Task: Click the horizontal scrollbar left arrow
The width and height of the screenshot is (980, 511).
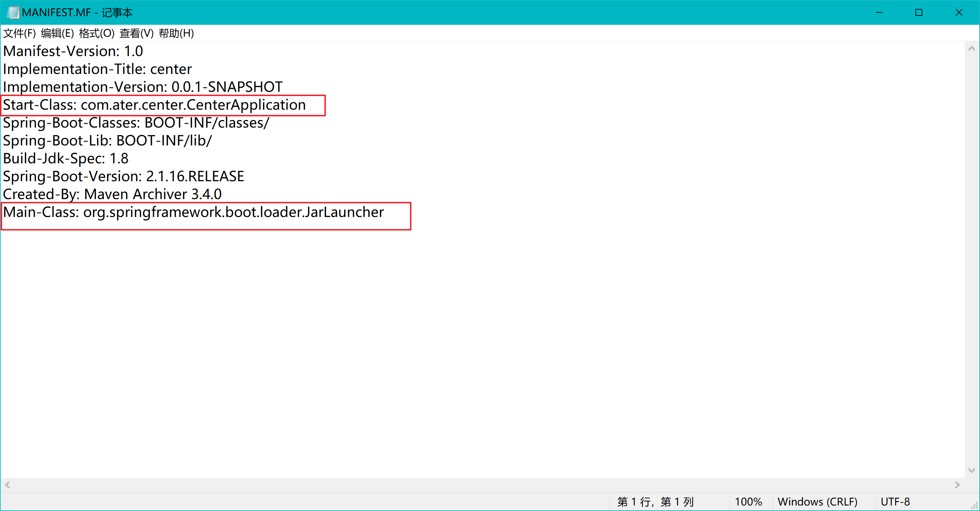Action: [8, 485]
